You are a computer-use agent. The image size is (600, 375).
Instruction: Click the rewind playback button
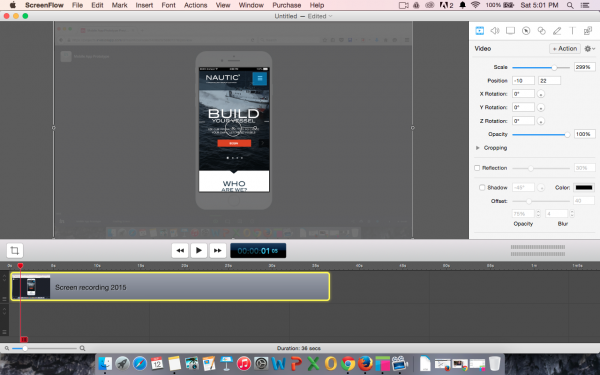[x=180, y=251]
